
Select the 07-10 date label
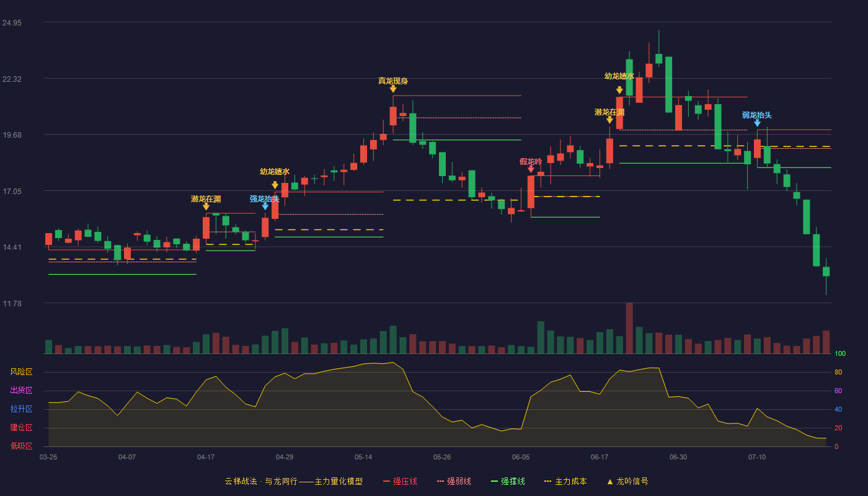tap(757, 457)
